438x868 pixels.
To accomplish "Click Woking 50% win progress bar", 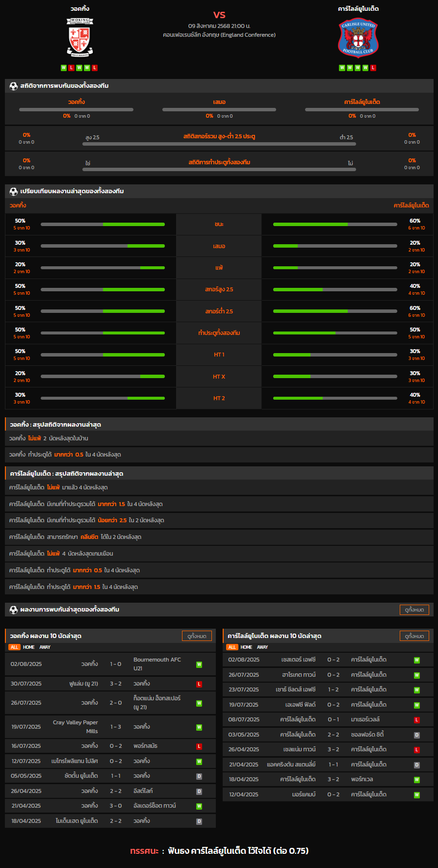I will tap(103, 225).
